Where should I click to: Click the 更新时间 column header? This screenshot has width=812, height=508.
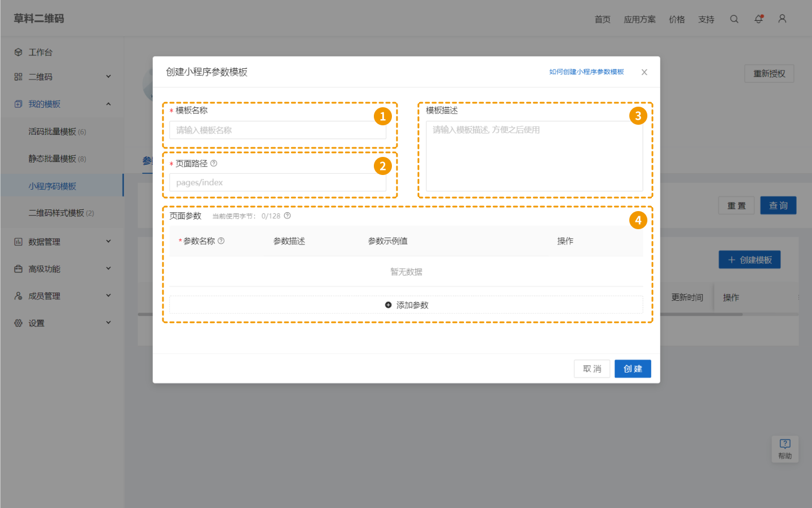687,297
